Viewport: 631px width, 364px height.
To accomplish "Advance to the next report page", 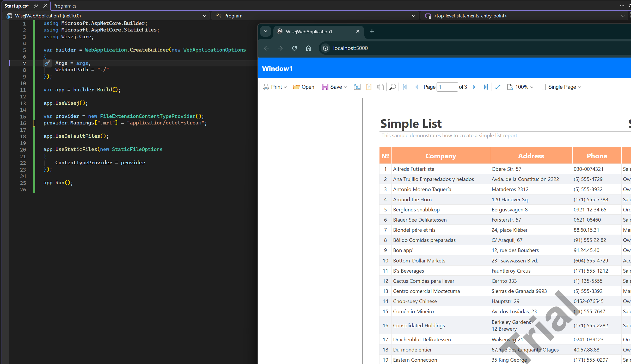I will [474, 87].
